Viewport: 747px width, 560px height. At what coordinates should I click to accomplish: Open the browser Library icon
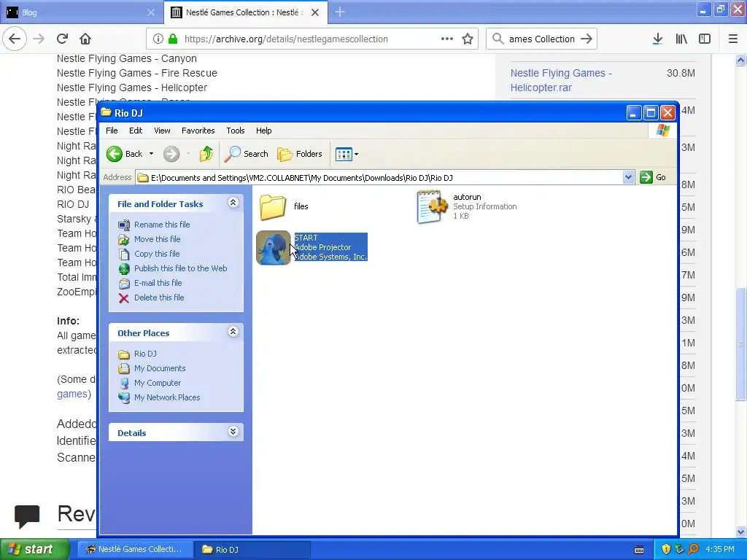681,39
